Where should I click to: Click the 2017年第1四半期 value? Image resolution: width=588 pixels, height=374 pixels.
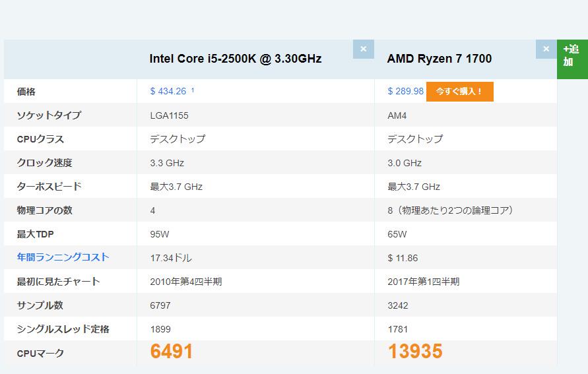tap(424, 282)
